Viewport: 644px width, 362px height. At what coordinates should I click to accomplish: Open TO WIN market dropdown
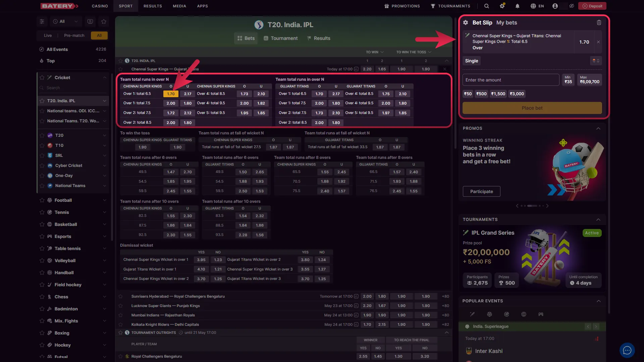click(375, 52)
